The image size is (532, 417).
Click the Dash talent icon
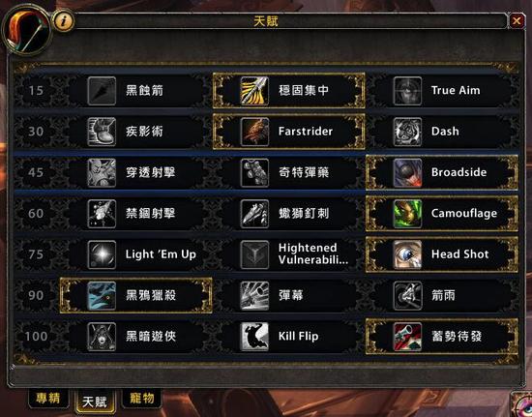(407, 132)
